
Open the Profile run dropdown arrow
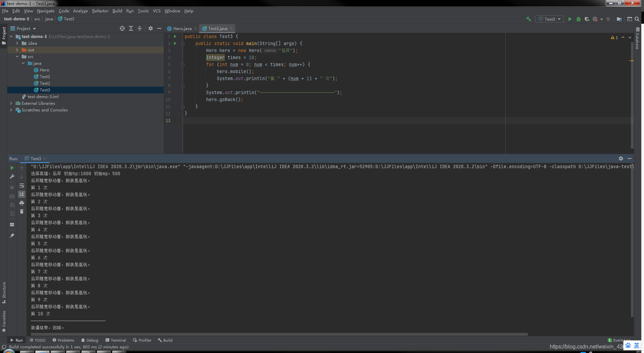(602, 19)
